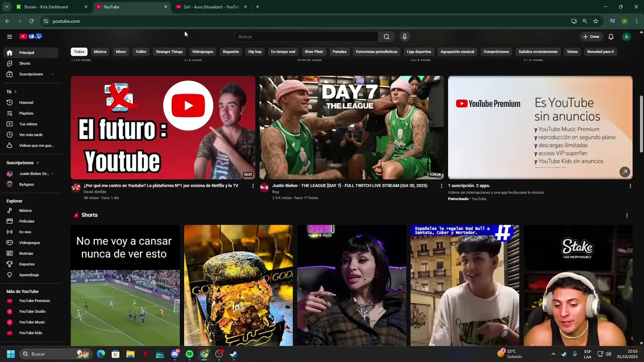Select the Hip hop filter chip

(x=255, y=52)
